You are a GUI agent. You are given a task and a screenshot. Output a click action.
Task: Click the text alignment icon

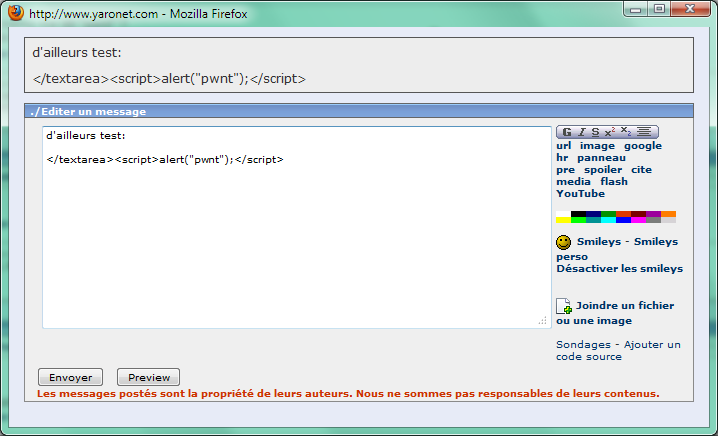[645, 132]
